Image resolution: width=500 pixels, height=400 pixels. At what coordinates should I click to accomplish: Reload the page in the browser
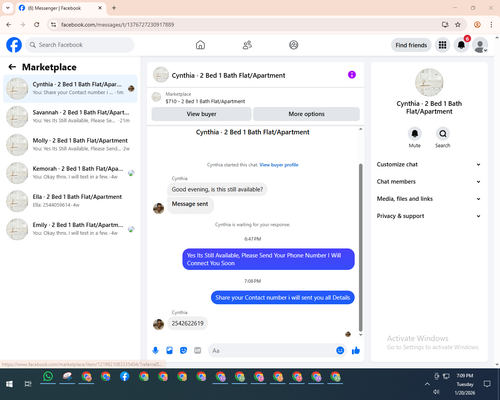coord(37,25)
